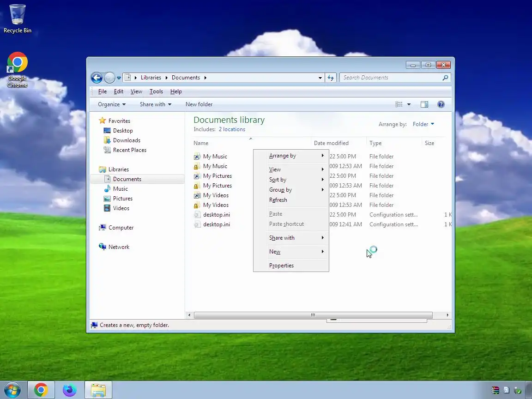Open the Share with toolbar dropdown
This screenshot has width=532, height=399.
pyautogui.click(x=155, y=104)
